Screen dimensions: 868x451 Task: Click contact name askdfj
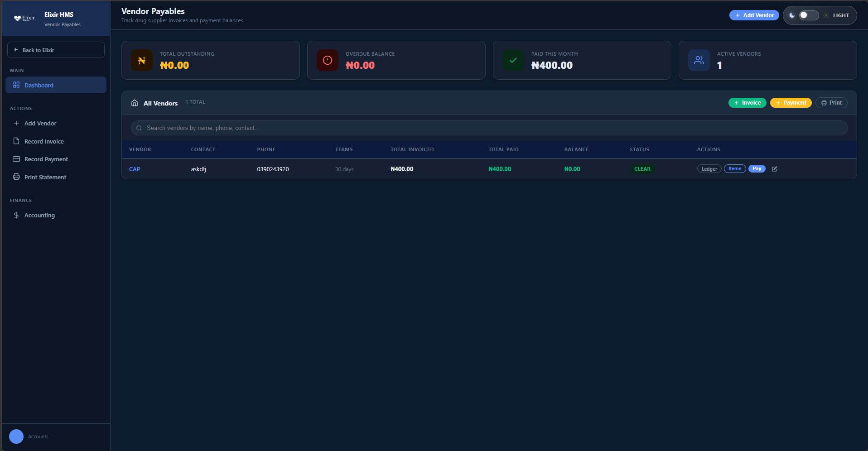click(x=198, y=169)
